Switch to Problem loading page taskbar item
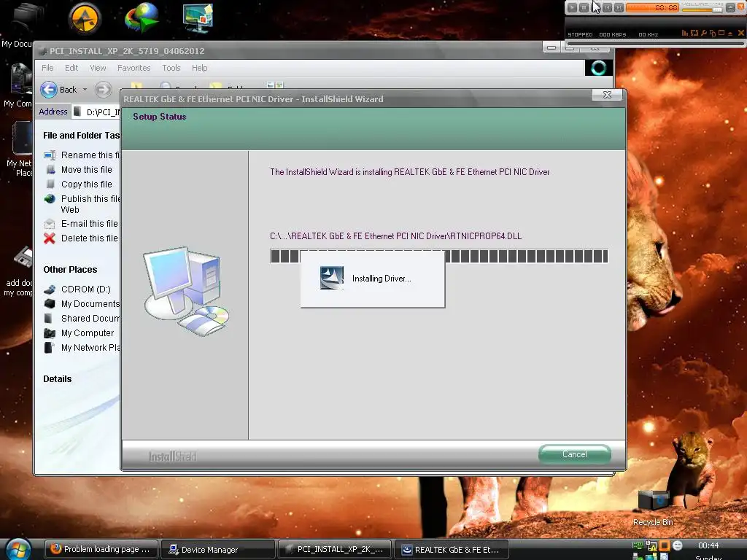This screenshot has width=747, height=560. [x=102, y=549]
